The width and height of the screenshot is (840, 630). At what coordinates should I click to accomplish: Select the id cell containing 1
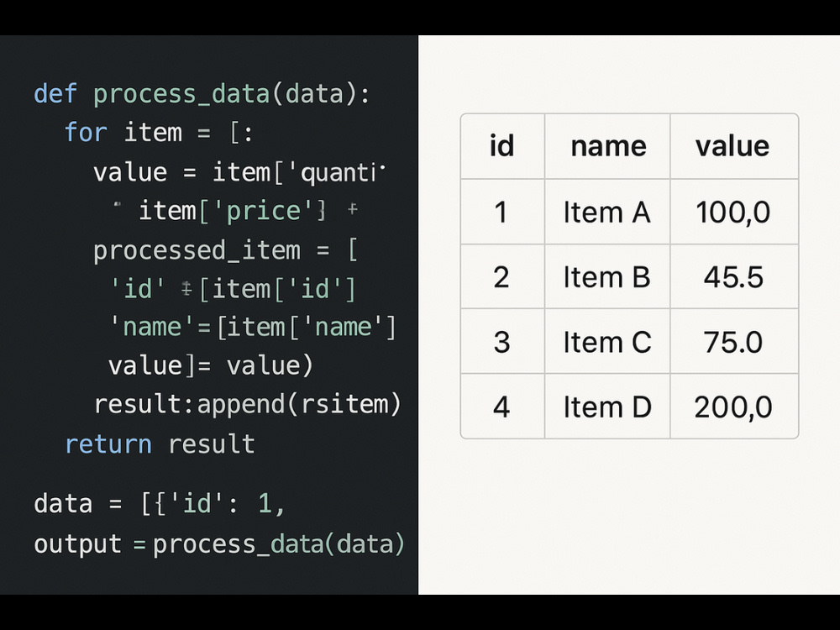[x=502, y=212]
